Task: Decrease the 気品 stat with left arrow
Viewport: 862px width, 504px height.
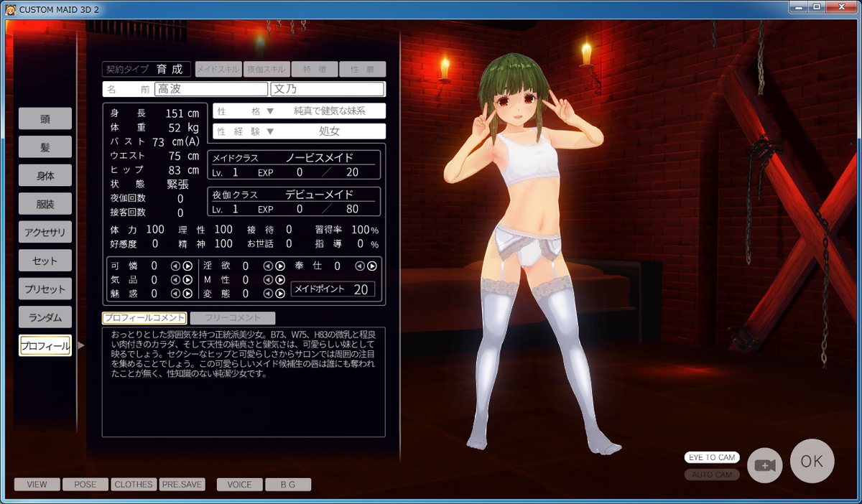Action: (x=175, y=279)
